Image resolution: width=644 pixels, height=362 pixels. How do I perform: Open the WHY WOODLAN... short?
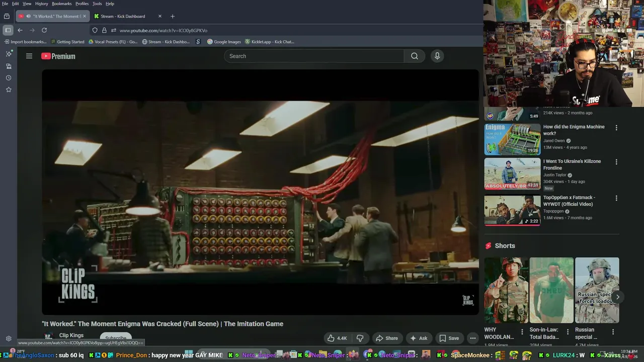coord(506,290)
